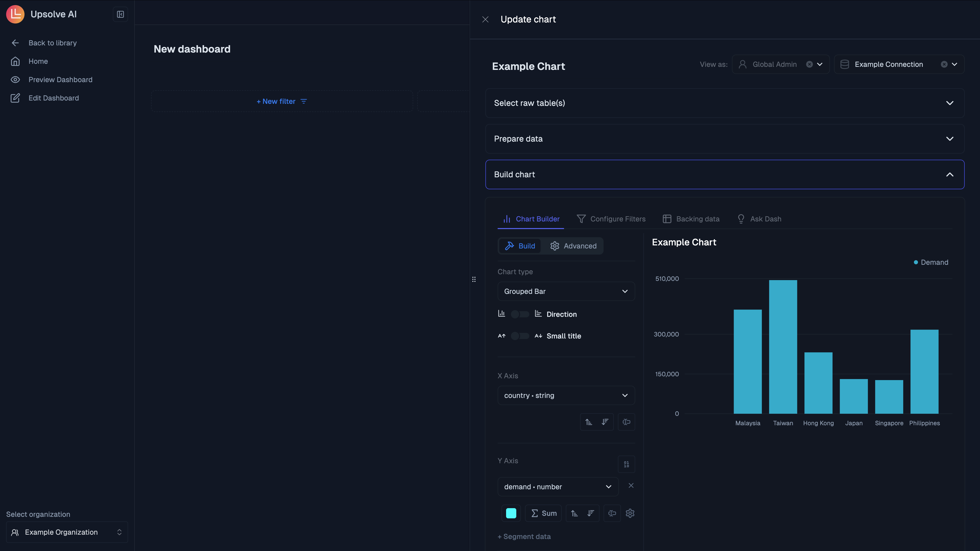980x551 pixels.
Task: Open the Example Organization selector
Action: [x=67, y=532]
